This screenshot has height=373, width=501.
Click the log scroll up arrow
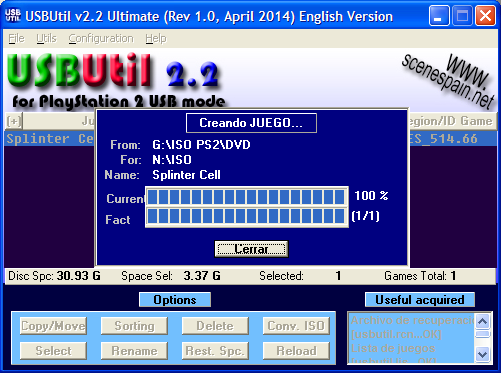[x=483, y=321]
